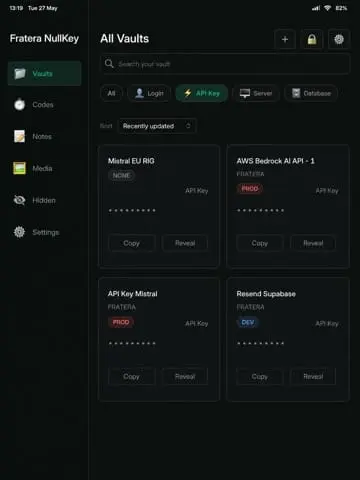This screenshot has height=480, width=360.
Task: Copy the API Key Mistral secret
Action: (132, 377)
